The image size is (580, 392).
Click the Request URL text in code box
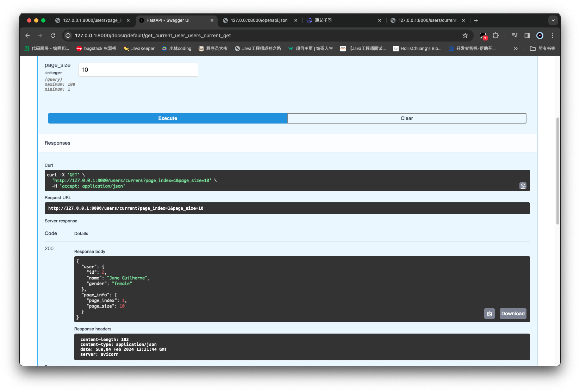(x=126, y=208)
